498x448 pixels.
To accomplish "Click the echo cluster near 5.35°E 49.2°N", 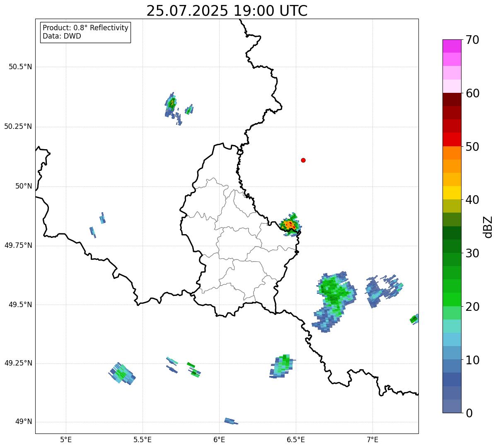I will [122, 373].
